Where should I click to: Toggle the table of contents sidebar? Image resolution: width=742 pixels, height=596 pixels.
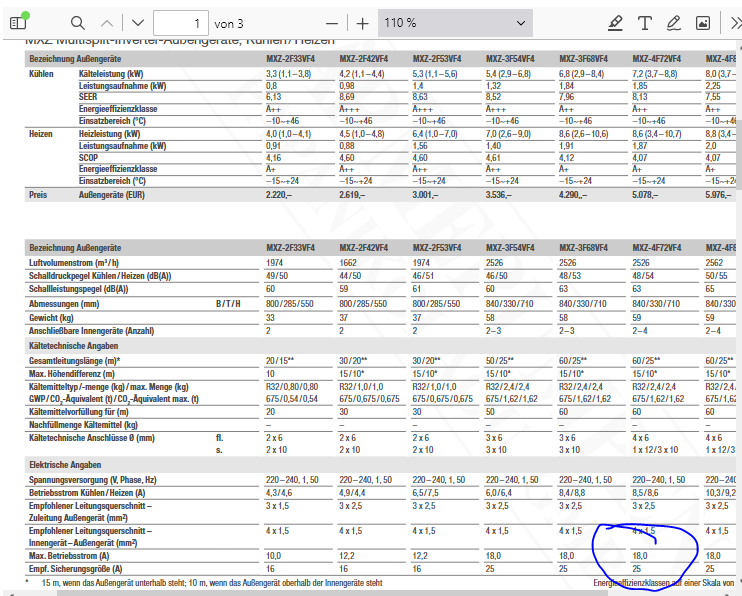[x=18, y=23]
